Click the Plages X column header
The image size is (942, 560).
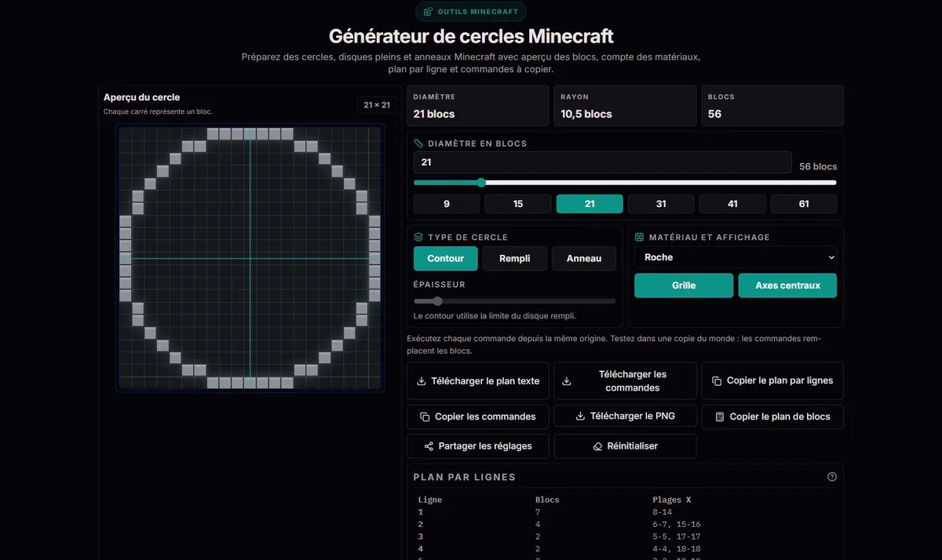(672, 500)
